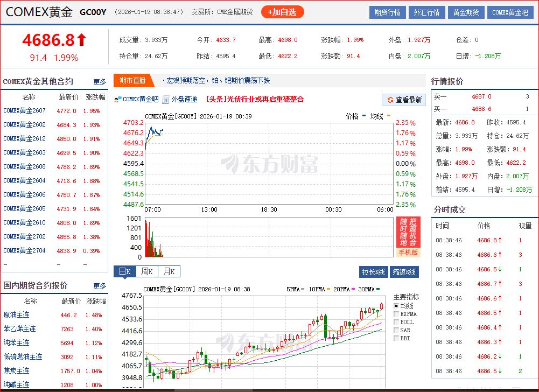The image size is (539, 392).
Task: Switch to the 日K tab
Action: pyautogui.click(x=125, y=271)
